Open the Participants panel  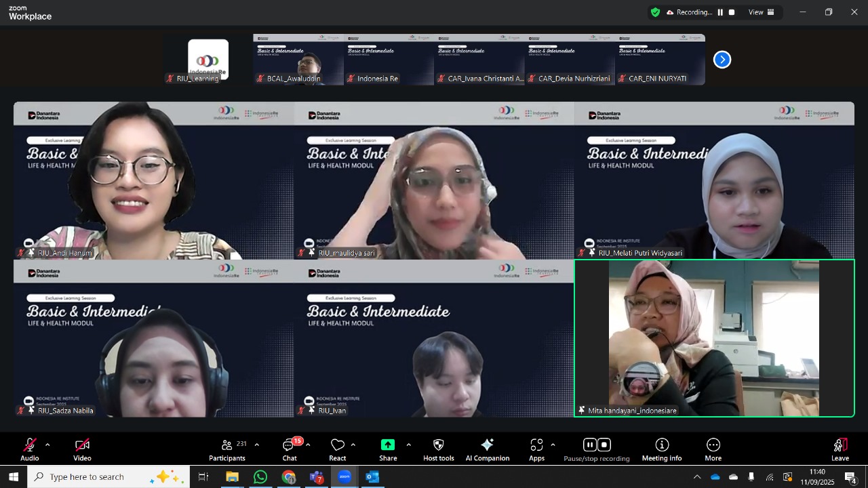[x=227, y=449]
